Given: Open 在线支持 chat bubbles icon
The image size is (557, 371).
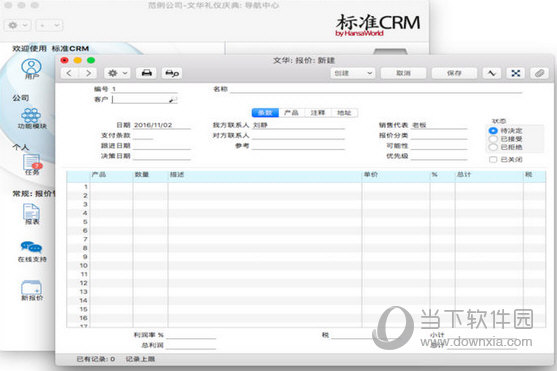Looking at the screenshot, I should 32,252.
